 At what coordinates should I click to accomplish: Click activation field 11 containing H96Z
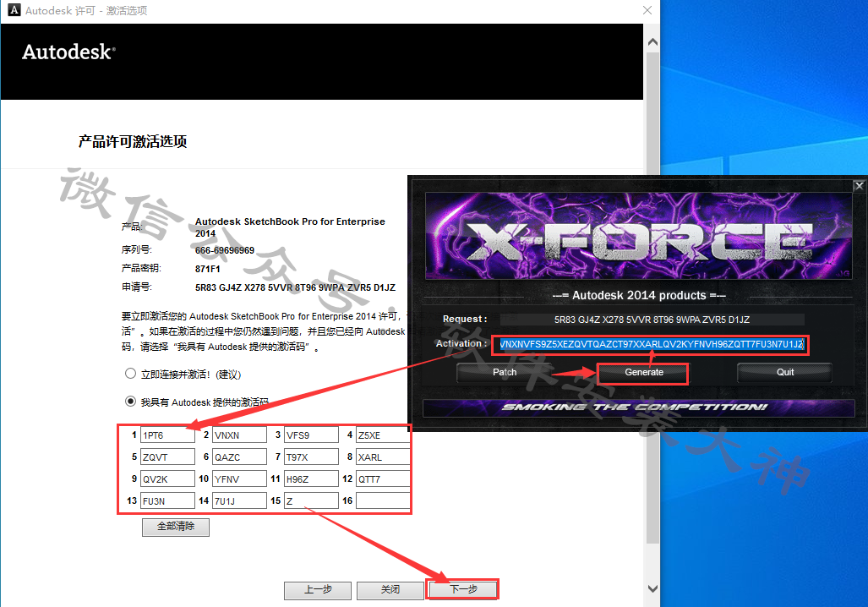[x=311, y=479]
